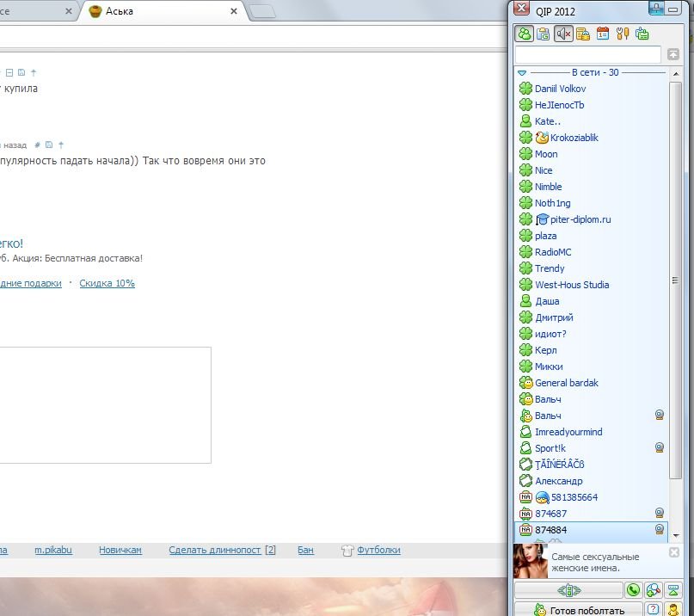Image resolution: width=694 pixels, height=616 pixels.
Task: Open QIP settings wrench-and-screwdriver icon
Action: [622, 34]
